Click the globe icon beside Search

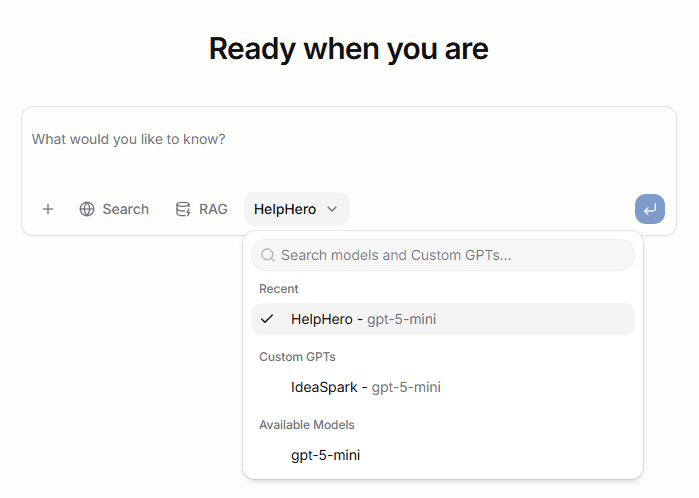[x=87, y=209]
